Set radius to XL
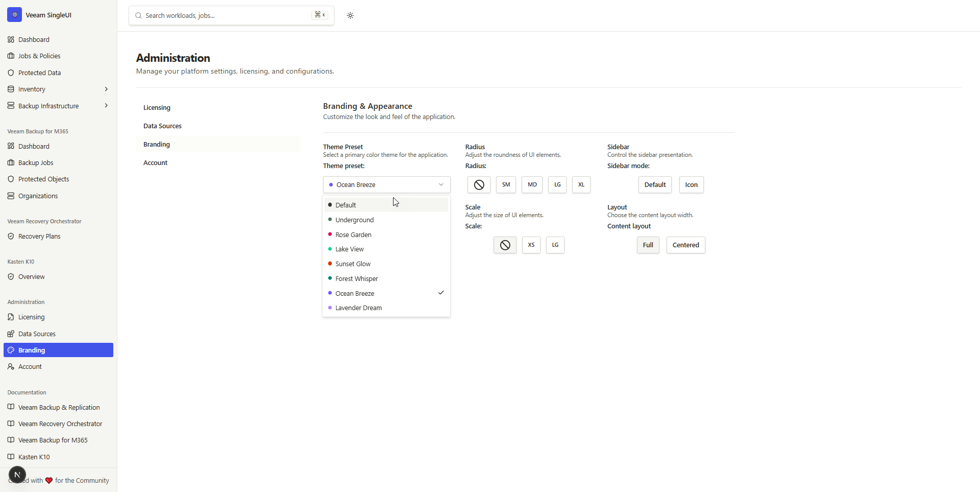The width and height of the screenshot is (980, 492). (581, 185)
